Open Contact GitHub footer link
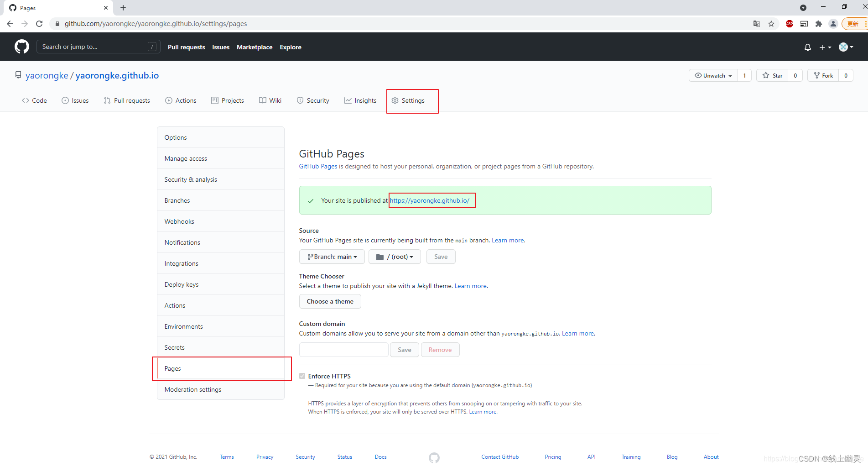 [x=500, y=457]
